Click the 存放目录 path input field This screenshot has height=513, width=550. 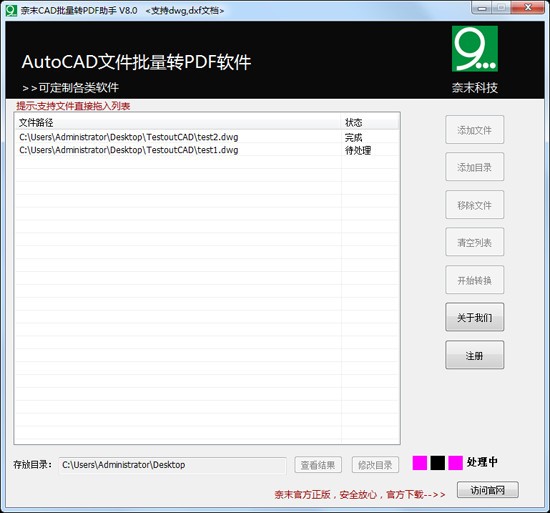point(172,465)
